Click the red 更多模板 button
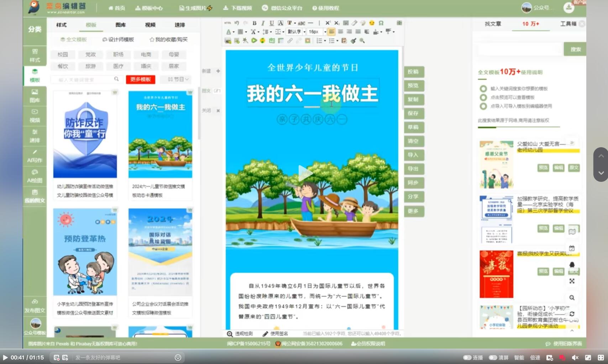Image resolution: width=608 pixels, height=364 pixels. 141,79
